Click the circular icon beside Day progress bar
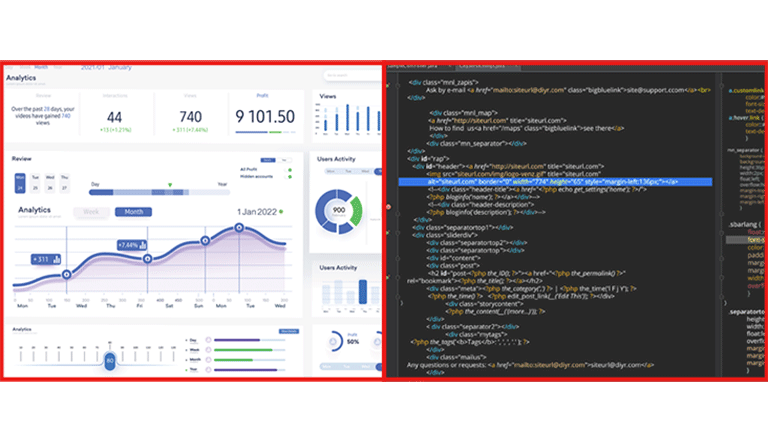 click(208, 340)
